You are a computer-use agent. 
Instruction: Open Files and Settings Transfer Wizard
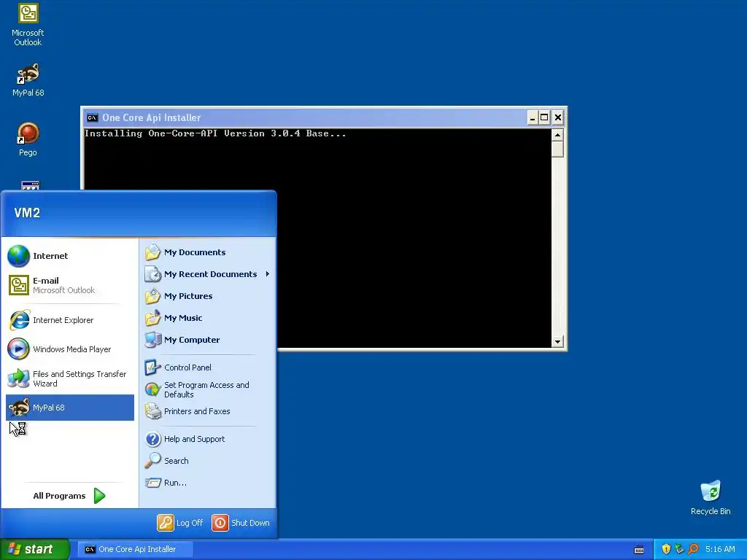[x=70, y=378]
